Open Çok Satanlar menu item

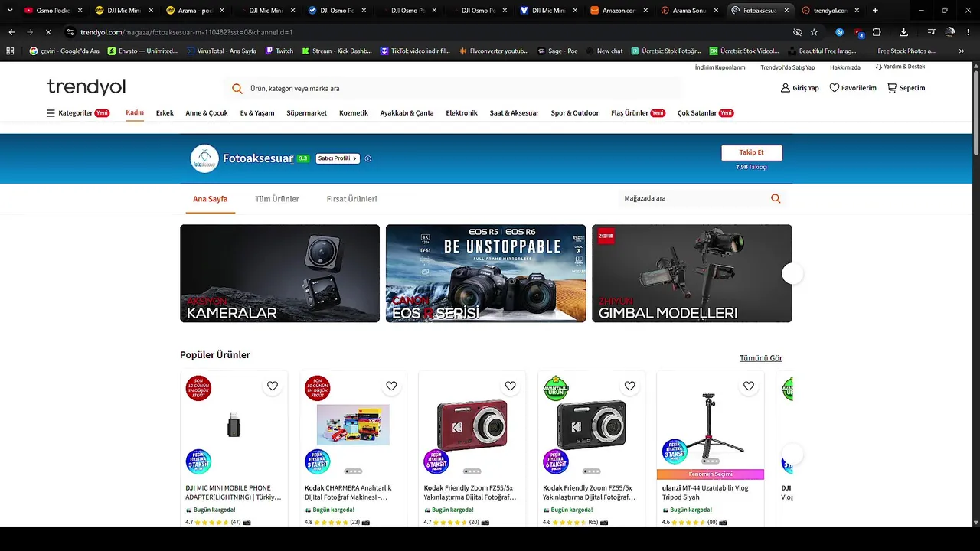click(705, 113)
